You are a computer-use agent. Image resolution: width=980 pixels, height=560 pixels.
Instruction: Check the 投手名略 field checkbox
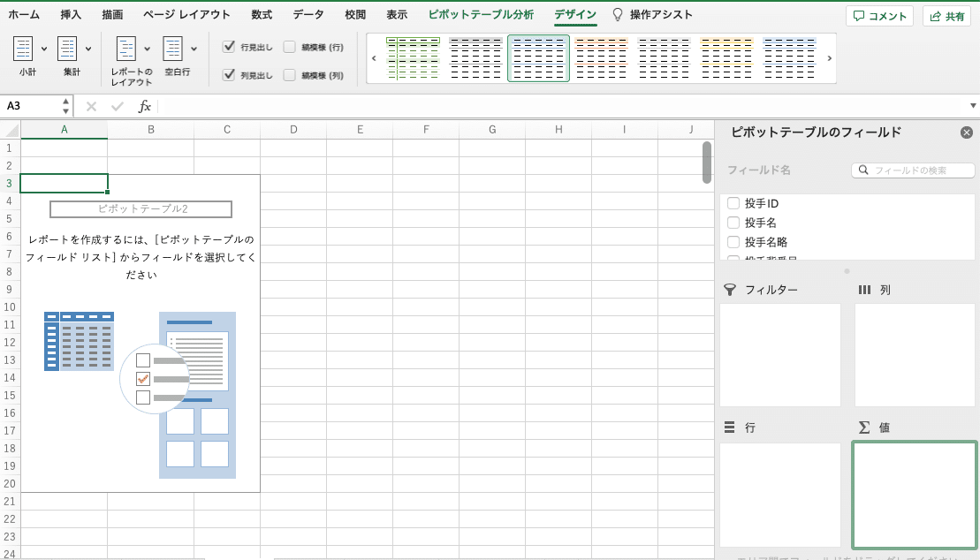[733, 242]
